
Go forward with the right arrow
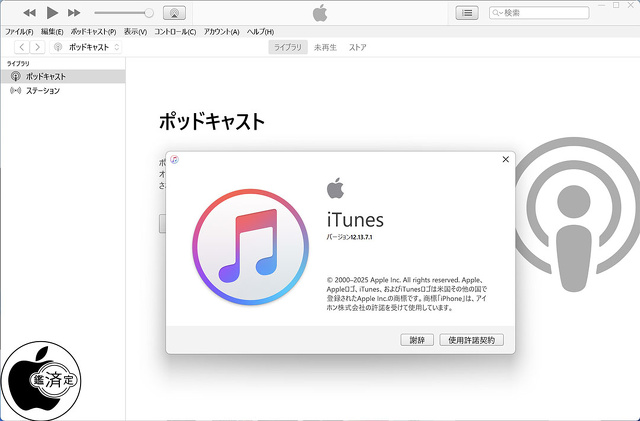pos(37,47)
